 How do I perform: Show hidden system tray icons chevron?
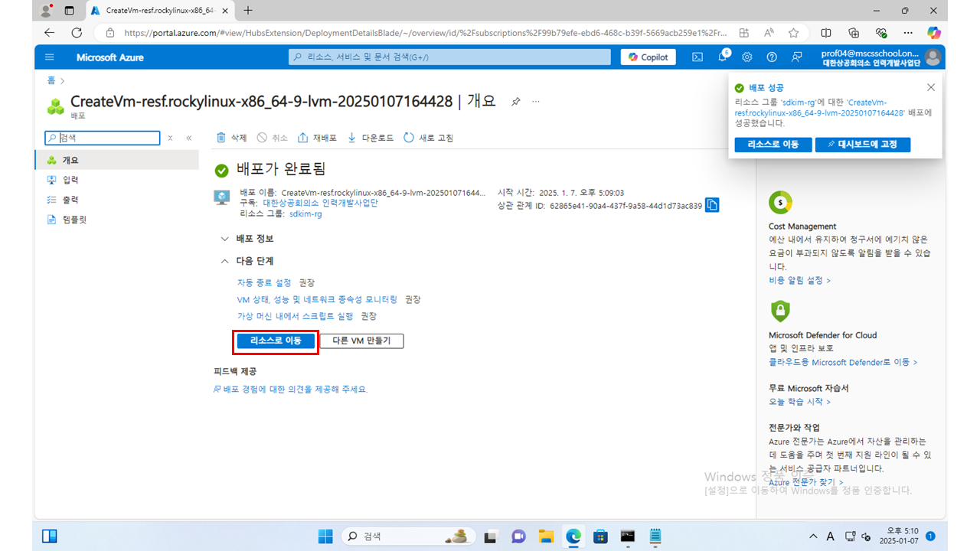[814, 536]
